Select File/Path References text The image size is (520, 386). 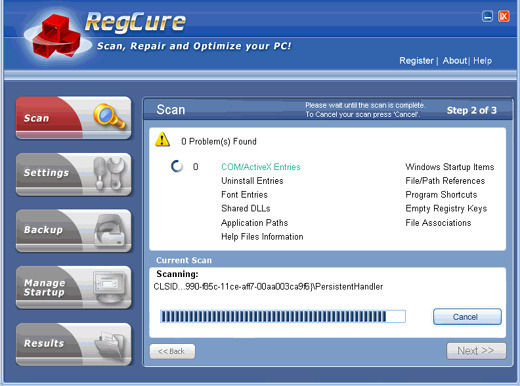pyautogui.click(x=445, y=181)
